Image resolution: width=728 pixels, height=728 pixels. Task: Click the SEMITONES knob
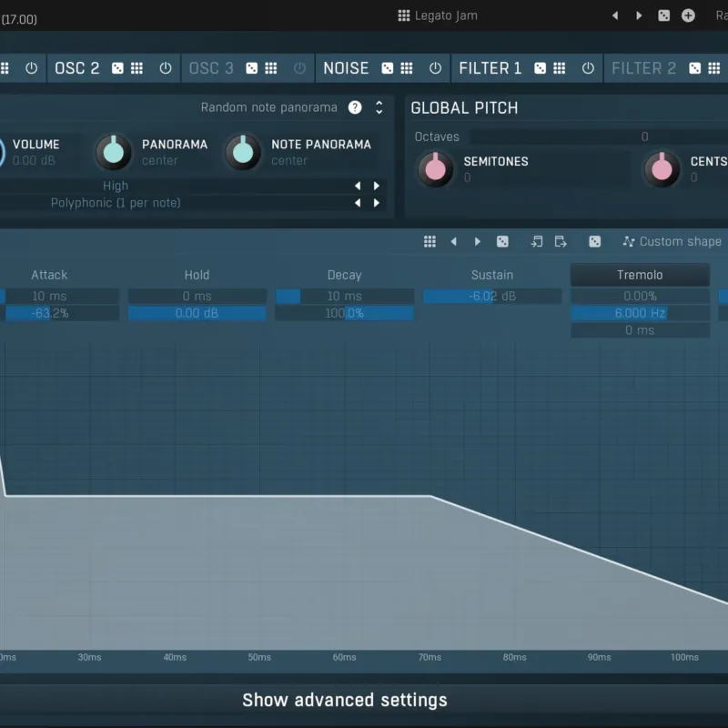click(x=436, y=169)
